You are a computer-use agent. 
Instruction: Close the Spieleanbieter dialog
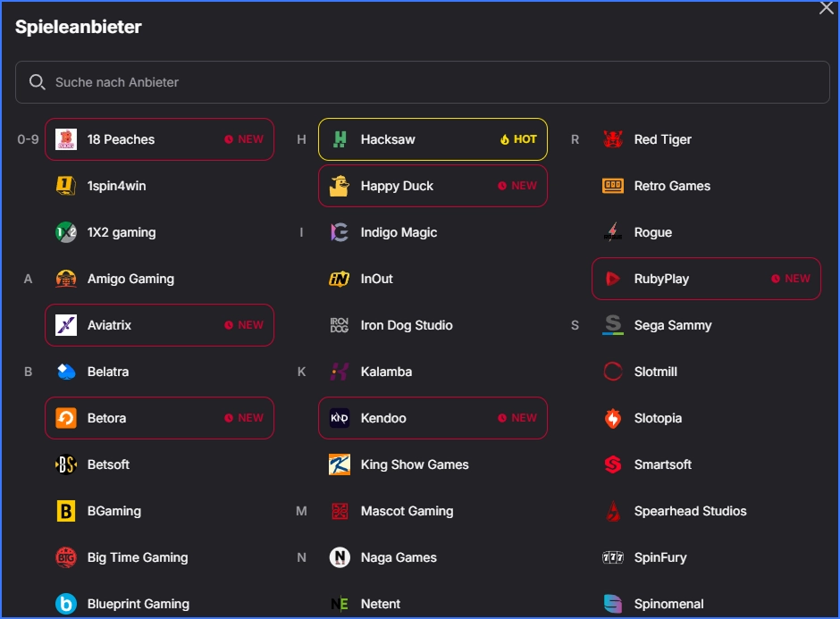click(826, 8)
